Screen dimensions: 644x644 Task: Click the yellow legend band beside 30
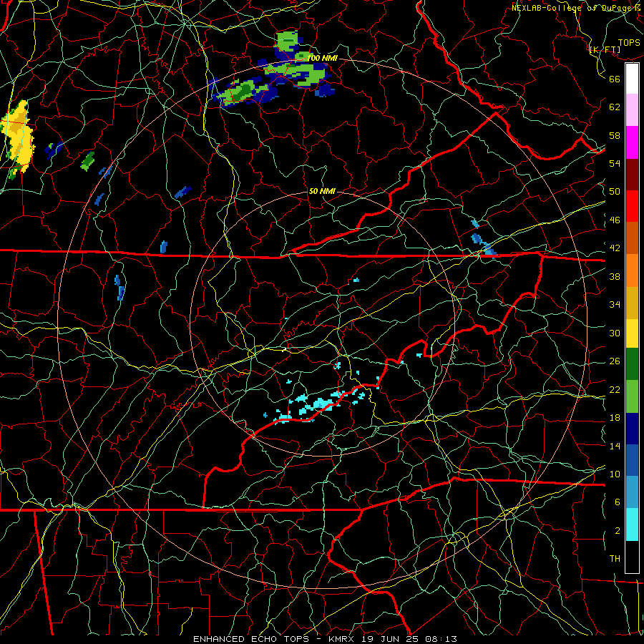632,333
